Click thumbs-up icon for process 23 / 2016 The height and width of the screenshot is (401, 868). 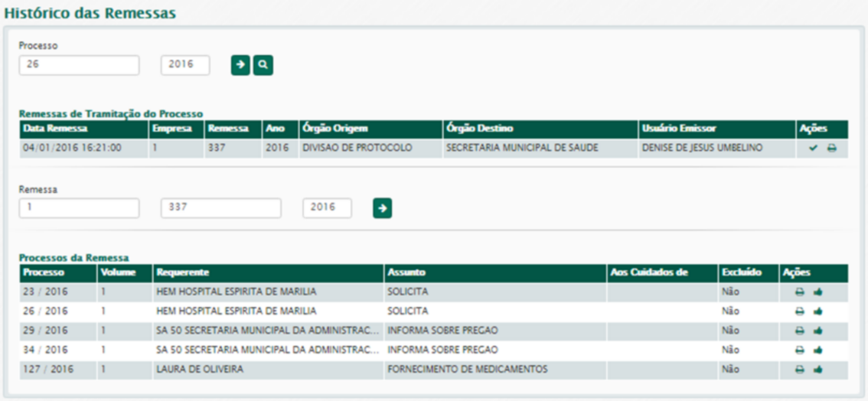(817, 292)
